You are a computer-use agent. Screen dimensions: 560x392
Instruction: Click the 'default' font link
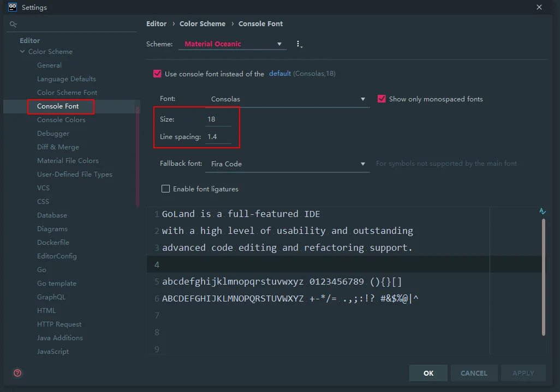click(280, 74)
